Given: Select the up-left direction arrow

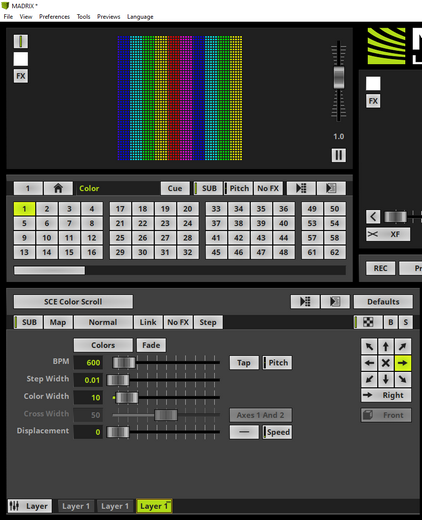Looking at the screenshot, I should point(369,347).
